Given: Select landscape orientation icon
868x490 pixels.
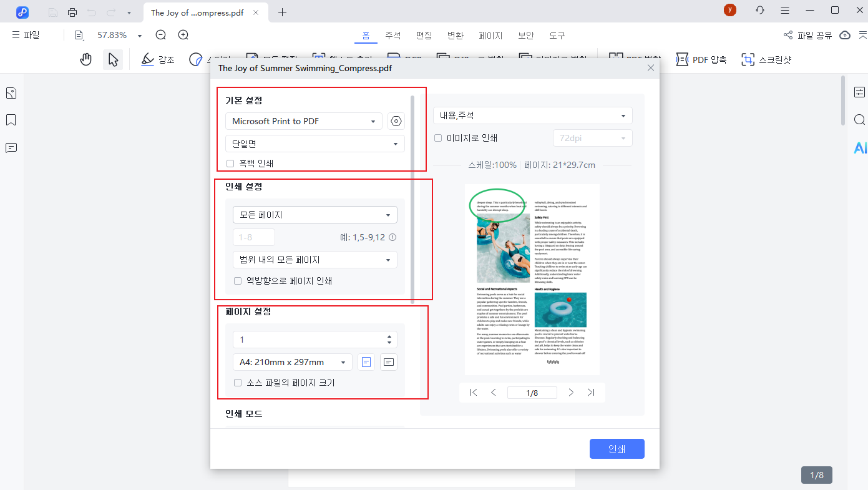Looking at the screenshot, I should click(x=389, y=362).
